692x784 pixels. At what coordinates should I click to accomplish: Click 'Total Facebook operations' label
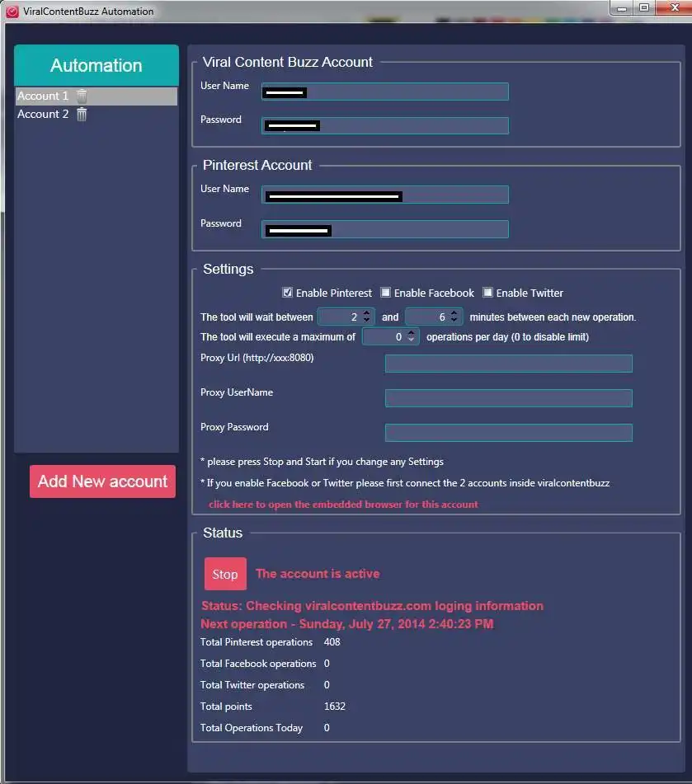point(258,664)
